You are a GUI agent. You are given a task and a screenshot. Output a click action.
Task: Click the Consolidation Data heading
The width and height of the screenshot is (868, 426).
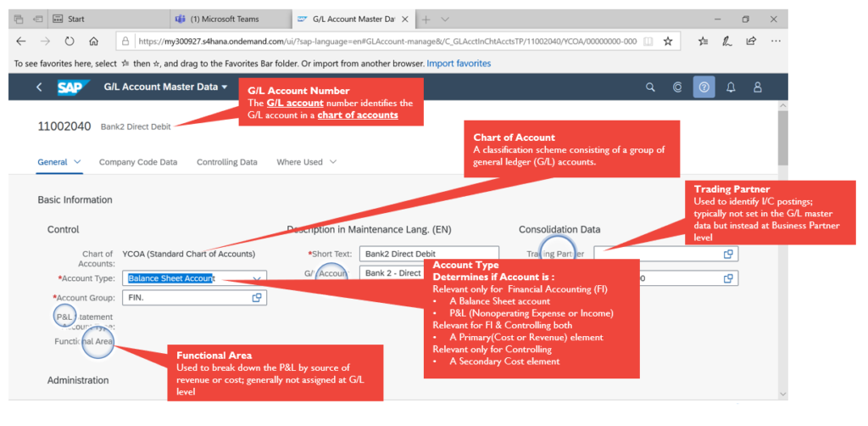(x=559, y=229)
